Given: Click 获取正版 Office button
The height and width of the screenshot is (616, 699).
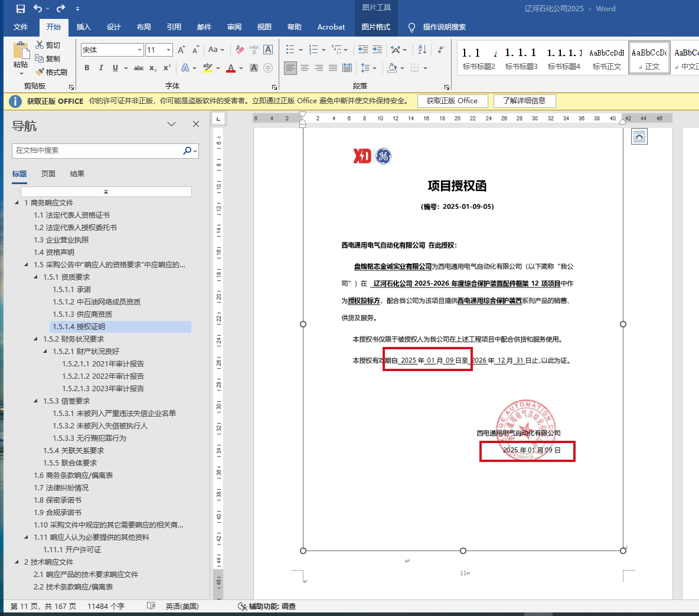Looking at the screenshot, I should [x=452, y=101].
